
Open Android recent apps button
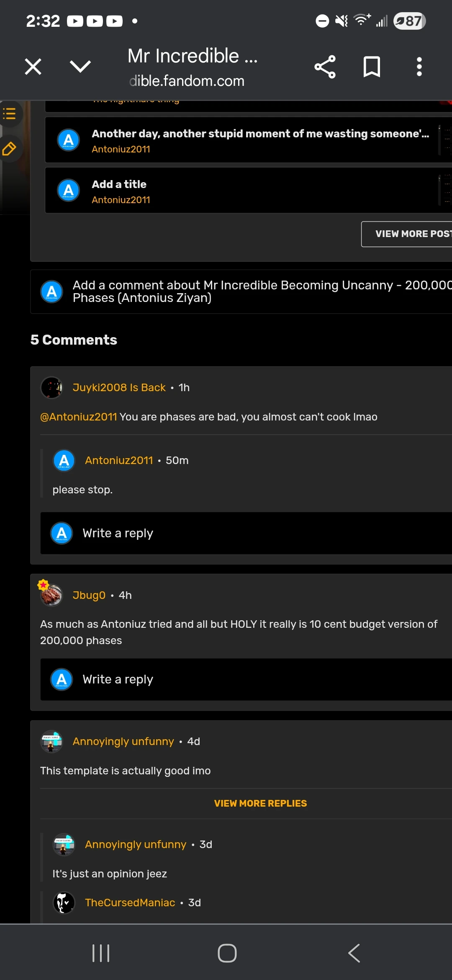click(x=101, y=954)
